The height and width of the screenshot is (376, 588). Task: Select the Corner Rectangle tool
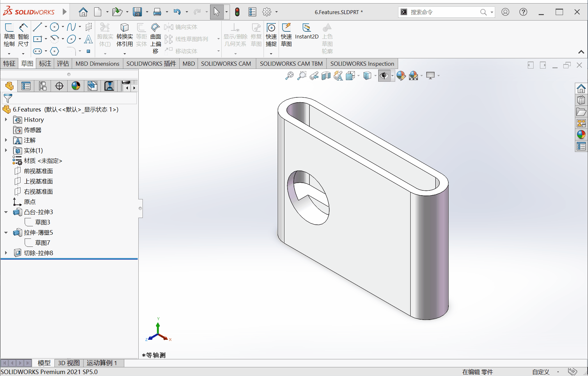(37, 39)
